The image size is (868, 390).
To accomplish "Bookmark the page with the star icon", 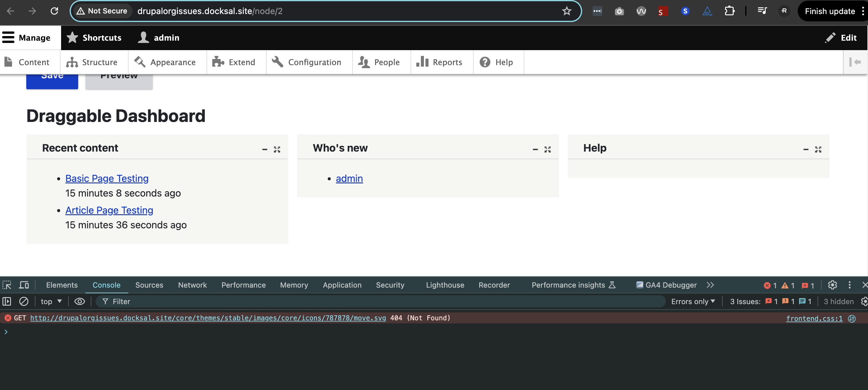I will point(567,11).
